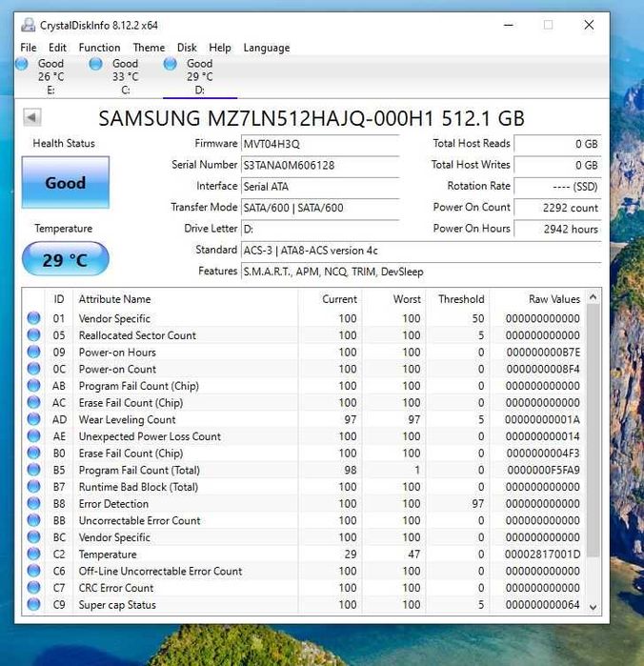This screenshot has width=644, height=666.
Task: Click the Current column header
Action: click(330, 299)
